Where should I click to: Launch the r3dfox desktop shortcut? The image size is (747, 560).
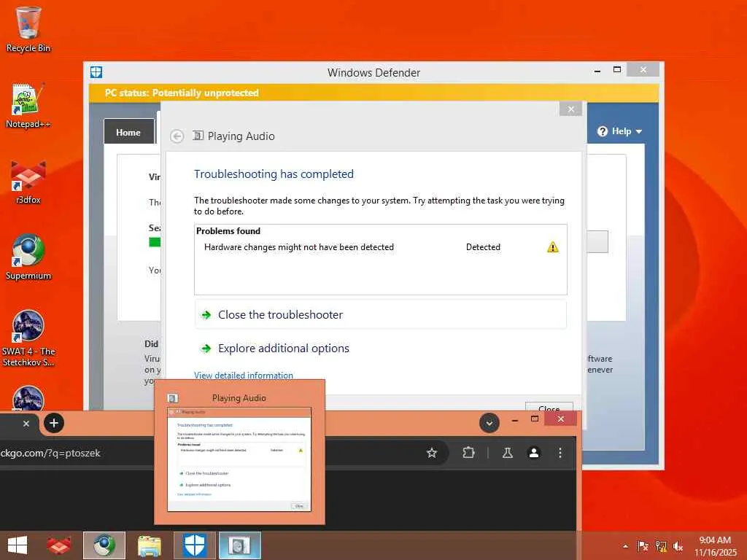[x=28, y=182]
